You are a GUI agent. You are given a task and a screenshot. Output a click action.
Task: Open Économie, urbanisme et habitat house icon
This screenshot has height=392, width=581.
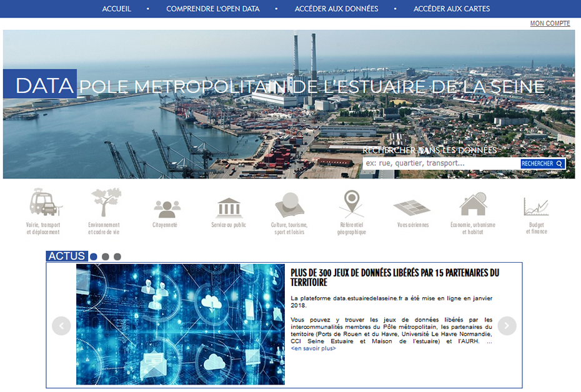pos(473,204)
